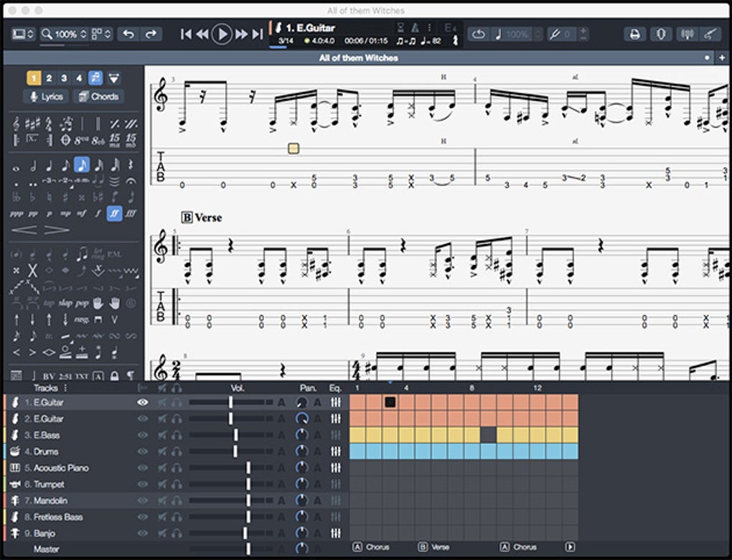This screenshot has height=560, width=732.
Task: Solo the Trumpet track with the headphones icon
Action: coord(176,485)
